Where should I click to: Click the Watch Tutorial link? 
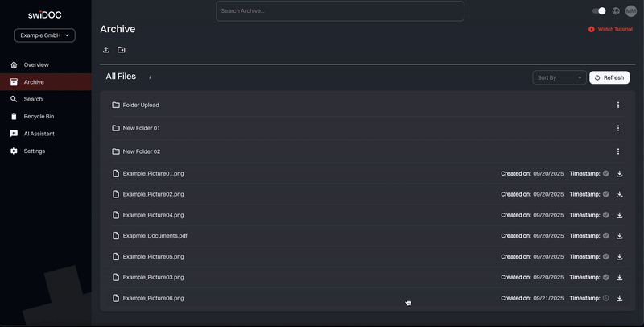coord(610,29)
